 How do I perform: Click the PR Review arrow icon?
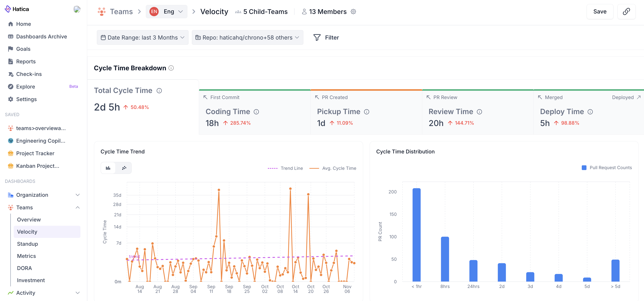point(429,97)
